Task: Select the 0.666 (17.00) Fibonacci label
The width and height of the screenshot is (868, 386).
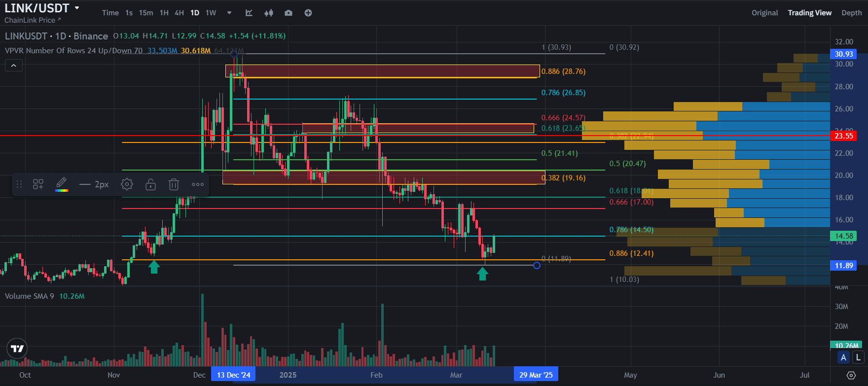Action: coord(631,202)
